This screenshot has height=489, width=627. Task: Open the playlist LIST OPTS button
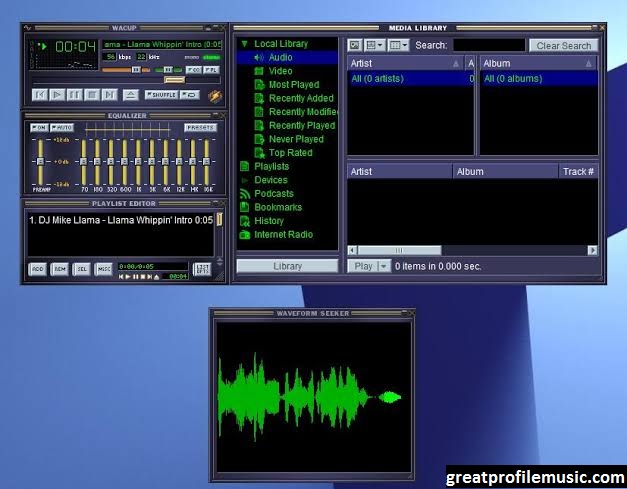click(x=202, y=269)
